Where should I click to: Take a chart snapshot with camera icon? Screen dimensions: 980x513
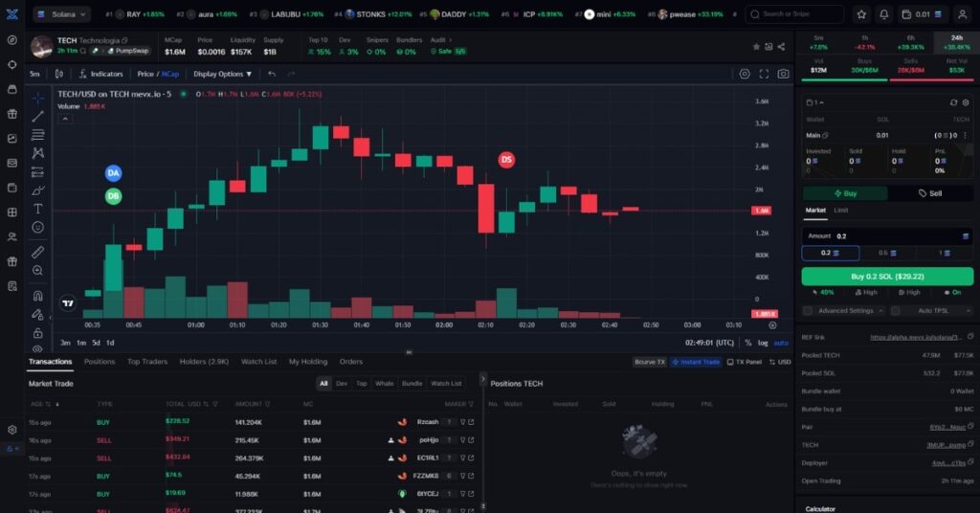(x=783, y=74)
